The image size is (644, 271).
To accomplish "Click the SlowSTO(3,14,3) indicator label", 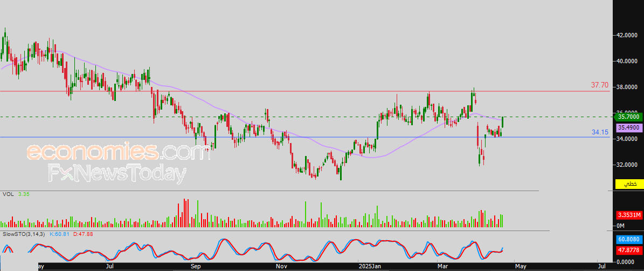I will coord(24,234).
